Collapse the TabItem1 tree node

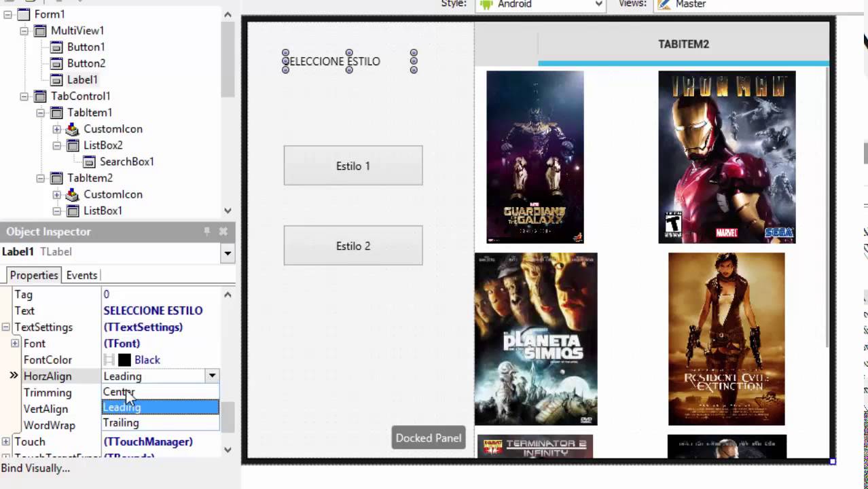(x=40, y=112)
